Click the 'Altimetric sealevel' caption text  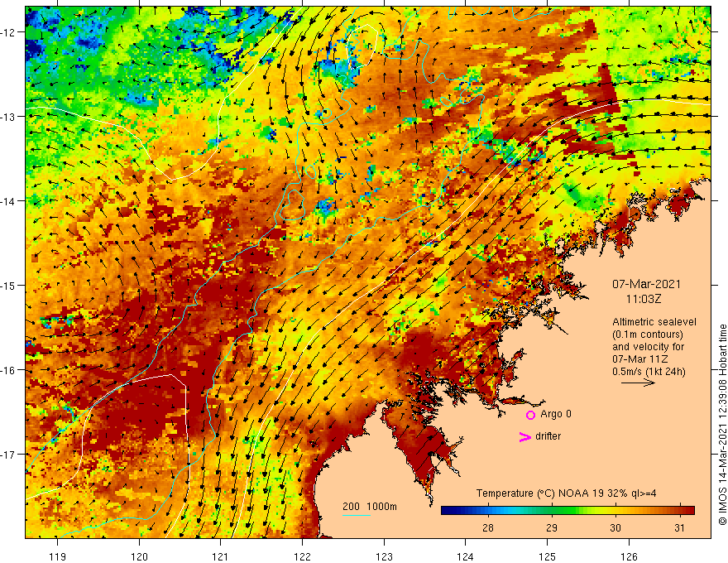point(654,322)
